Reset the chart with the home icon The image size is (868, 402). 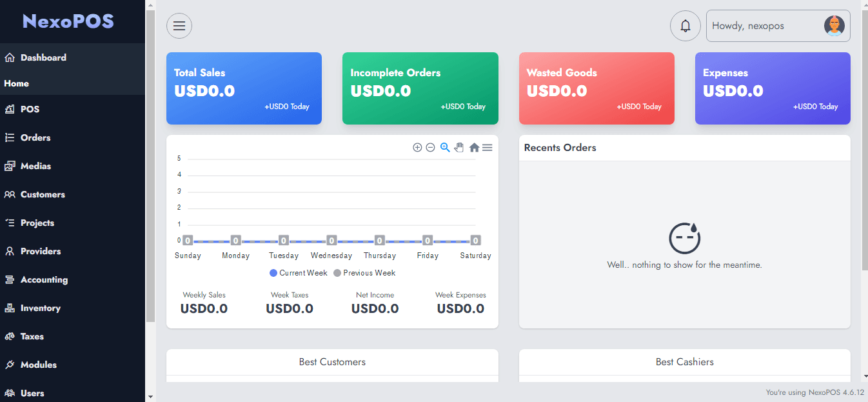point(474,147)
